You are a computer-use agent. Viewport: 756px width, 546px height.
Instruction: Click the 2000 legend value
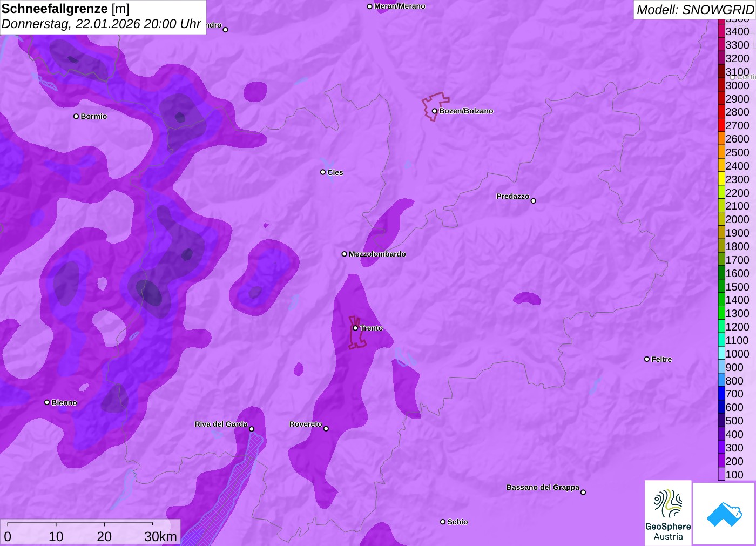(737, 219)
